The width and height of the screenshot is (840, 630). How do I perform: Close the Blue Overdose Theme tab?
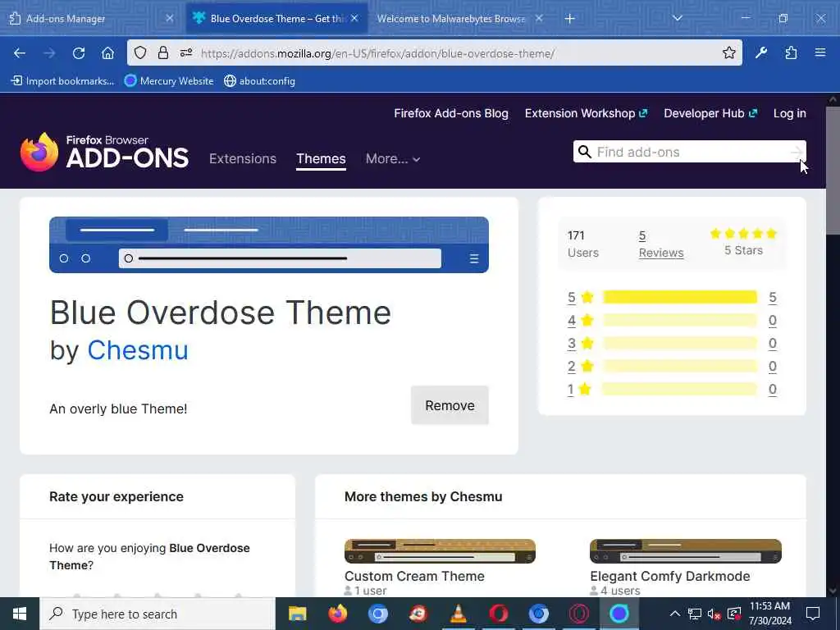click(x=354, y=18)
